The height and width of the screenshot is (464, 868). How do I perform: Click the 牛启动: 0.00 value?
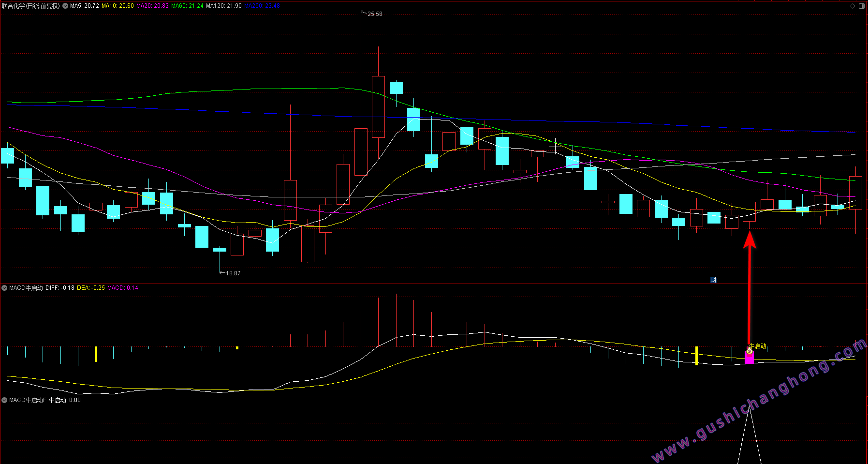click(65, 400)
